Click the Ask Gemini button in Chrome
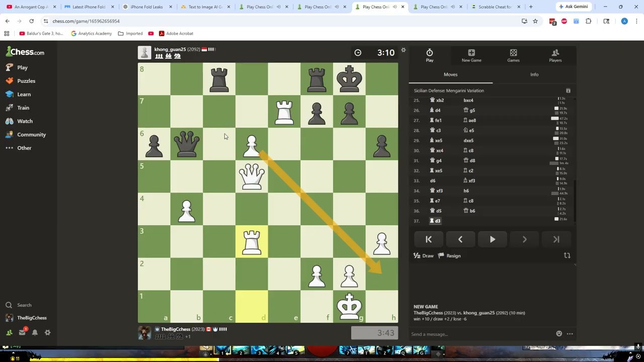 (573, 7)
